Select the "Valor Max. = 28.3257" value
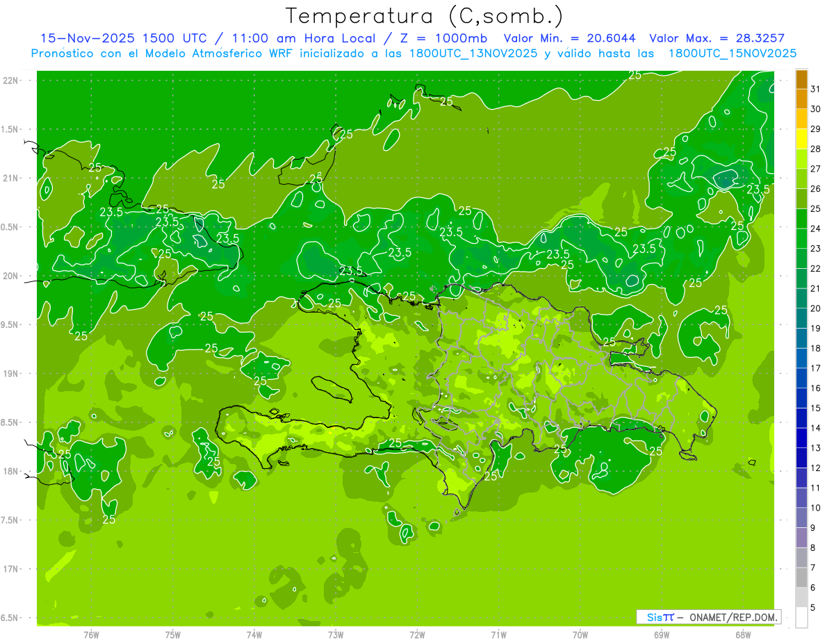 point(717,38)
